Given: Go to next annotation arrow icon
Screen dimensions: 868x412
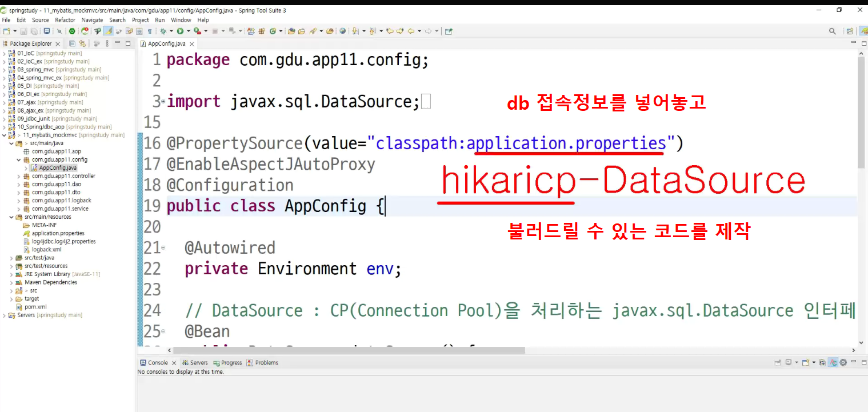Looking at the screenshot, I should pyautogui.click(x=355, y=31).
